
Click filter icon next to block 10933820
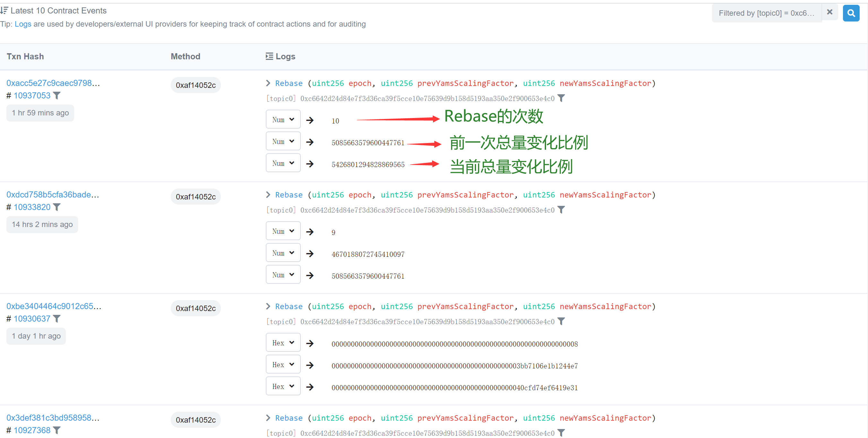click(57, 207)
